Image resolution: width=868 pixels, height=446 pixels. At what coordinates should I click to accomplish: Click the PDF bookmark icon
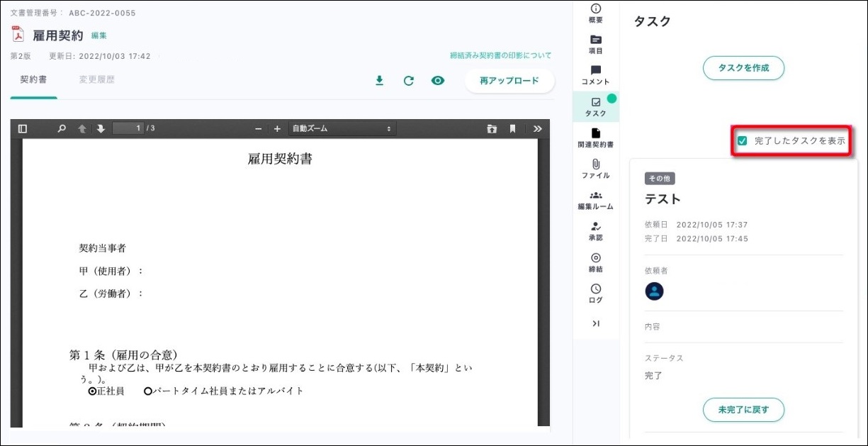pos(512,128)
